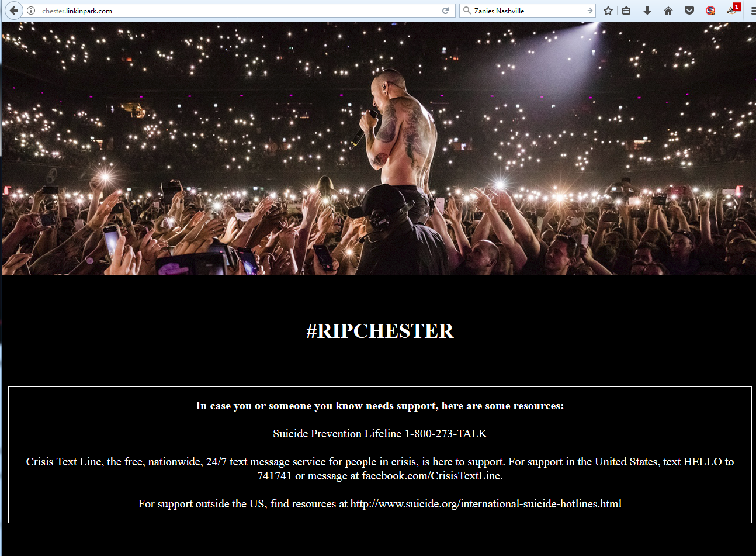
Task: Open the search engine magnifier dropdown
Action: (x=467, y=11)
